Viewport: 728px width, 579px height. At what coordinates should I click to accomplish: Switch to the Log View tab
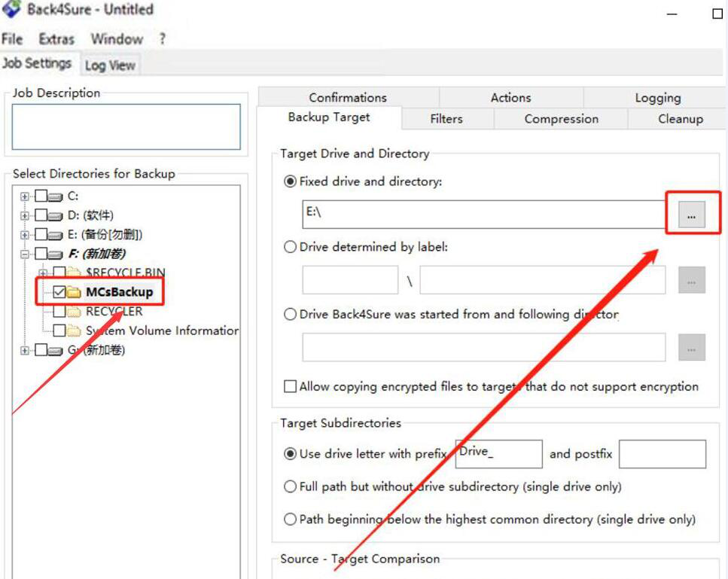[110, 66]
